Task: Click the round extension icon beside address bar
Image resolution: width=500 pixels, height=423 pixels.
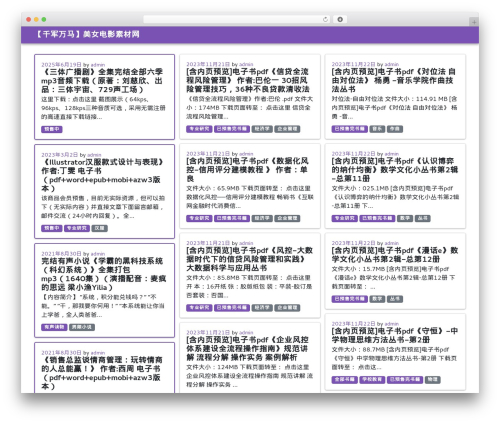Action: pyautogui.click(x=340, y=19)
